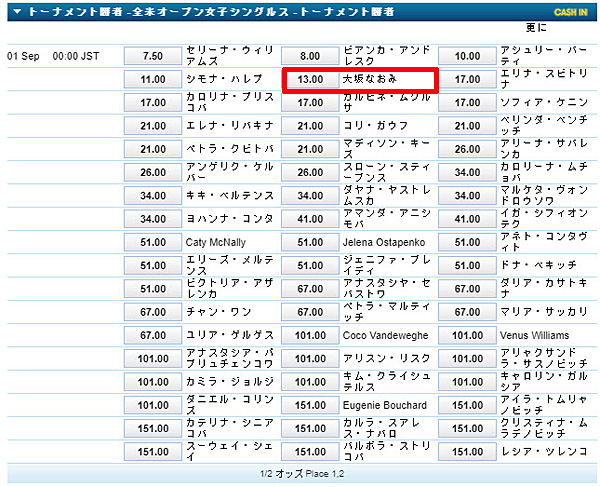Select 151.00 odds for バルボラ・ストリコバ
The image size is (600, 487).
coord(310,452)
